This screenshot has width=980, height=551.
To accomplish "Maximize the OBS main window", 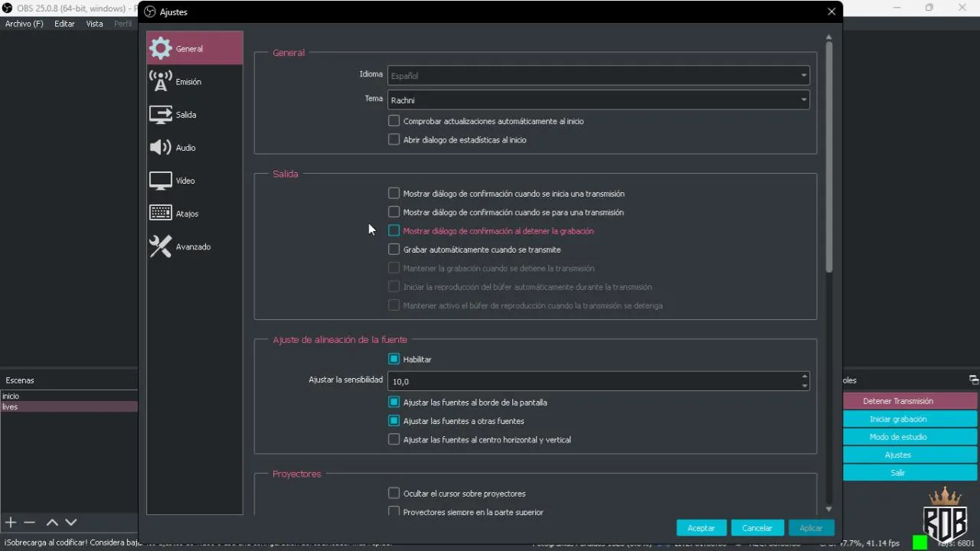I will (x=929, y=8).
